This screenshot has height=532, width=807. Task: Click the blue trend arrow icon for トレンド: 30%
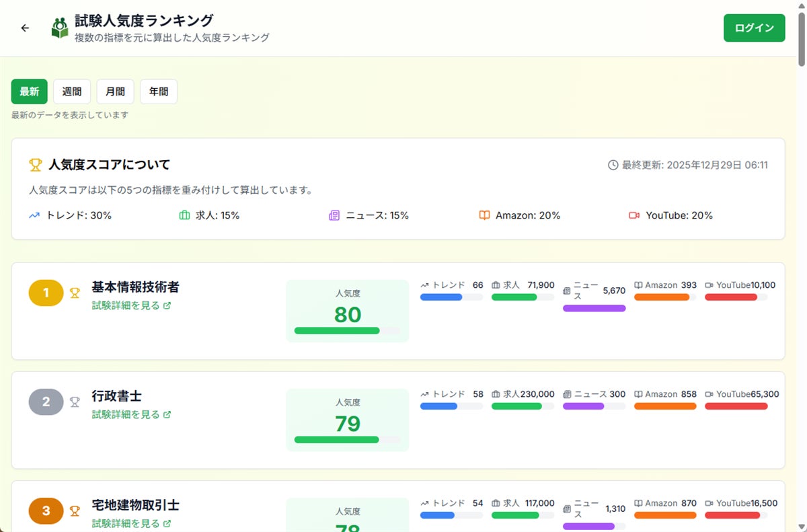35,216
